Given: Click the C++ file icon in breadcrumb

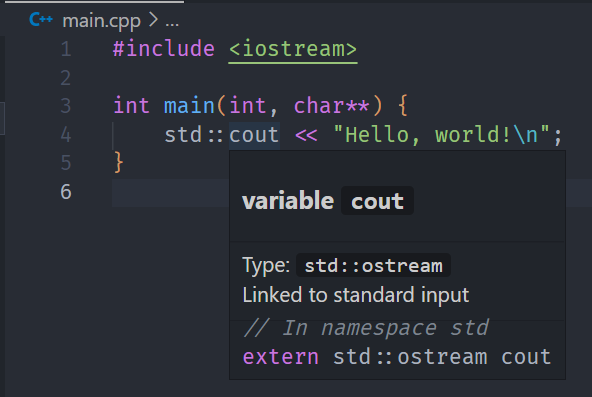Looking at the screenshot, I should pyautogui.click(x=41, y=20).
